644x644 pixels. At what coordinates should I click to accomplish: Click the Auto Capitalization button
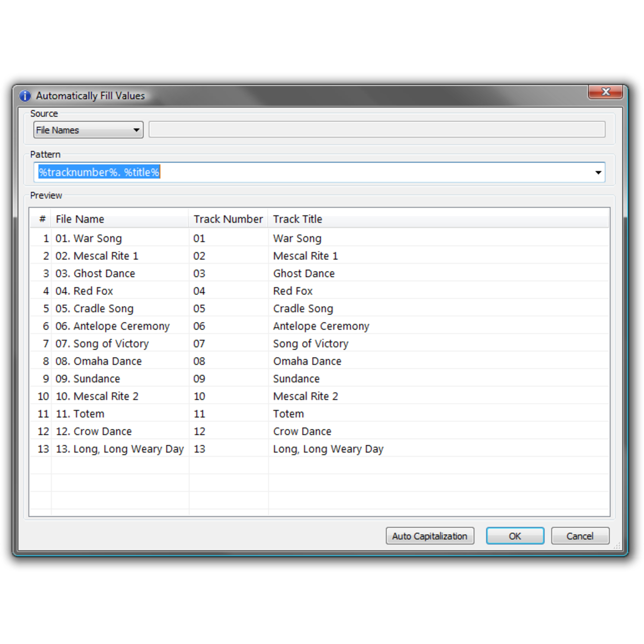point(430,536)
